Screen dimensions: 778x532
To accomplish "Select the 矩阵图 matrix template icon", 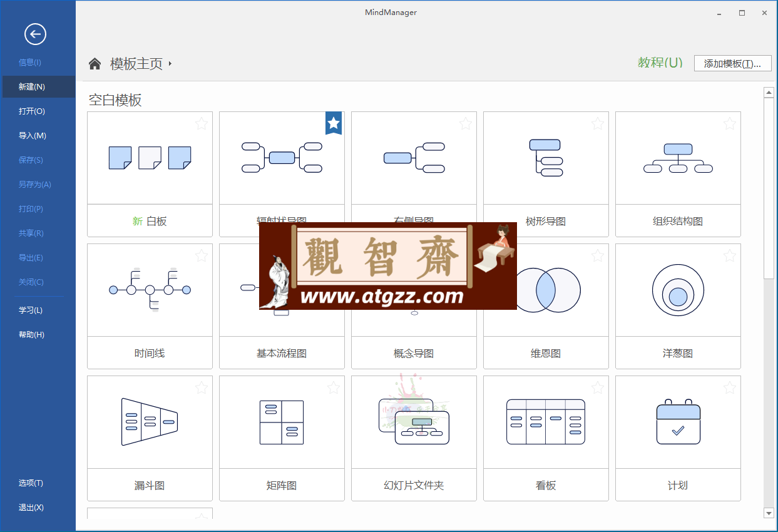I will pos(282,422).
